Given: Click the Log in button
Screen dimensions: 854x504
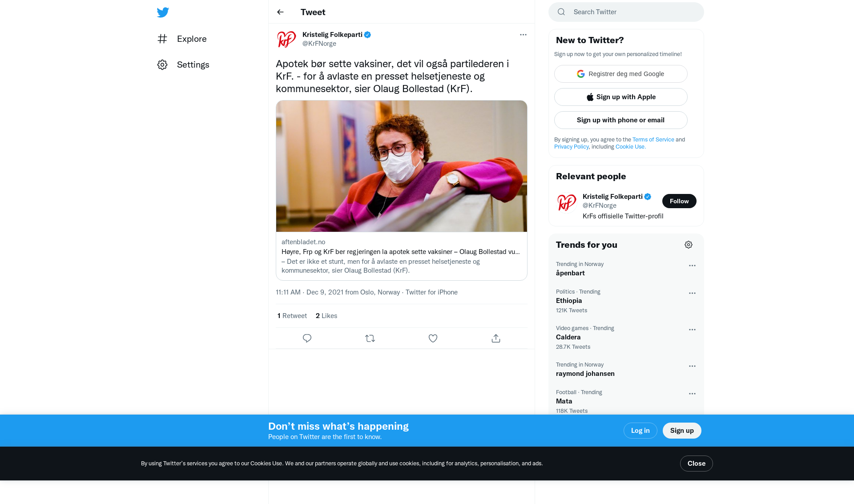Looking at the screenshot, I should pos(640,431).
